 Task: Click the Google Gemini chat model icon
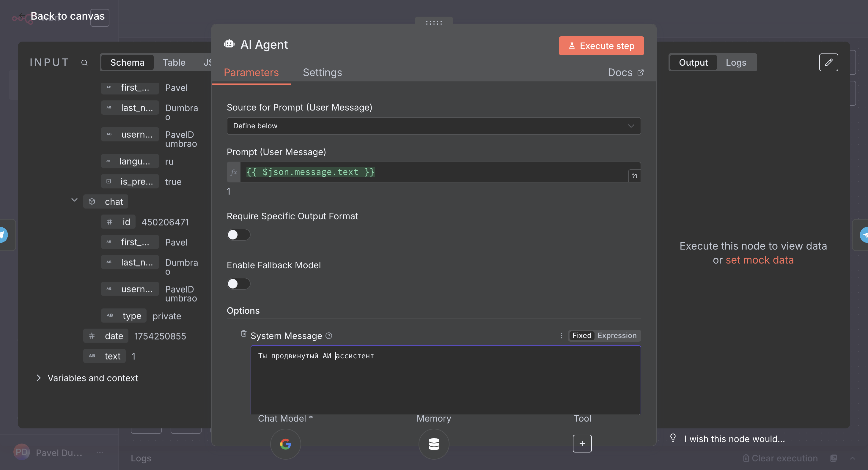(285, 444)
